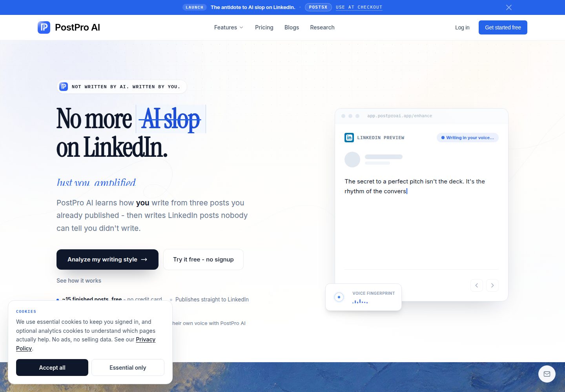Click the app.postproai.app/enhance URL bar
The height and width of the screenshot is (392, 565).
pos(399,116)
